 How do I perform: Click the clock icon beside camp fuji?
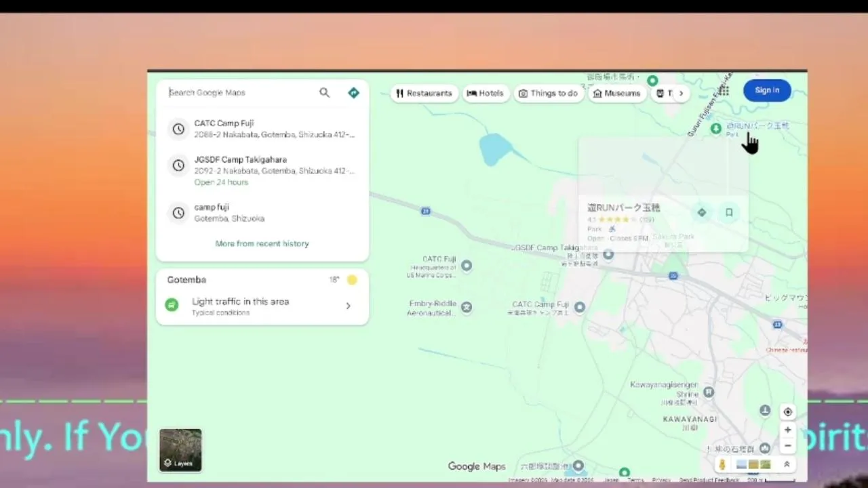coord(178,213)
